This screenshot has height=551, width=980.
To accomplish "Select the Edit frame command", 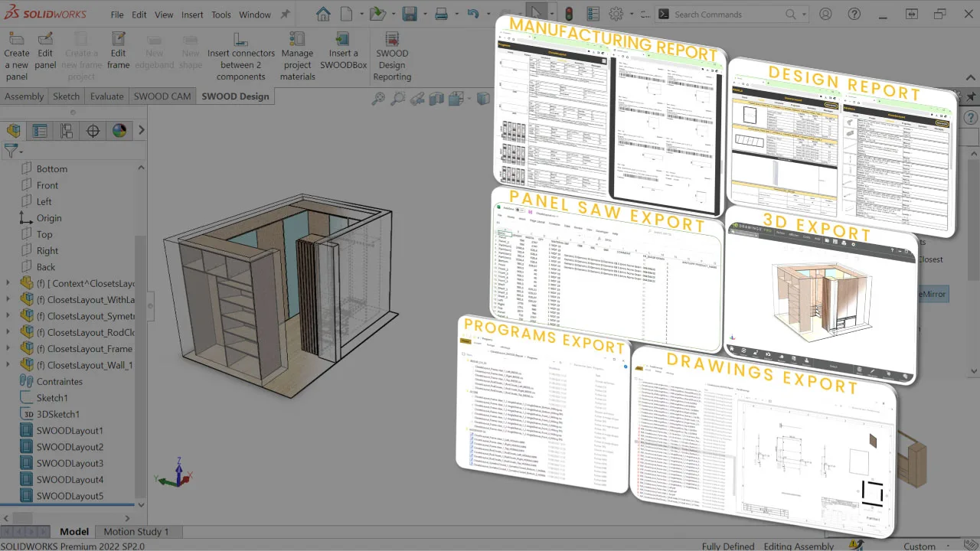I will click(118, 50).
